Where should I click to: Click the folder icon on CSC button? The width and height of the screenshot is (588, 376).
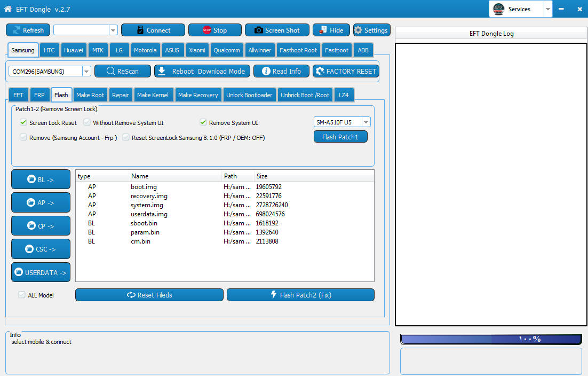29,249
